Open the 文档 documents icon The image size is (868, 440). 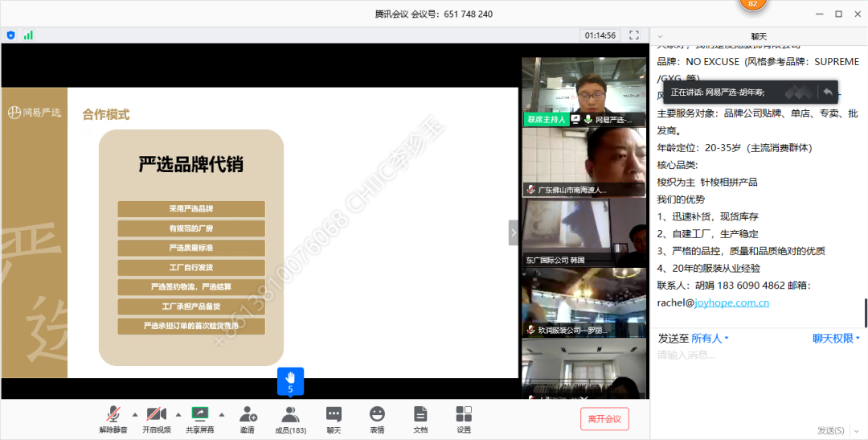(420, 420)
